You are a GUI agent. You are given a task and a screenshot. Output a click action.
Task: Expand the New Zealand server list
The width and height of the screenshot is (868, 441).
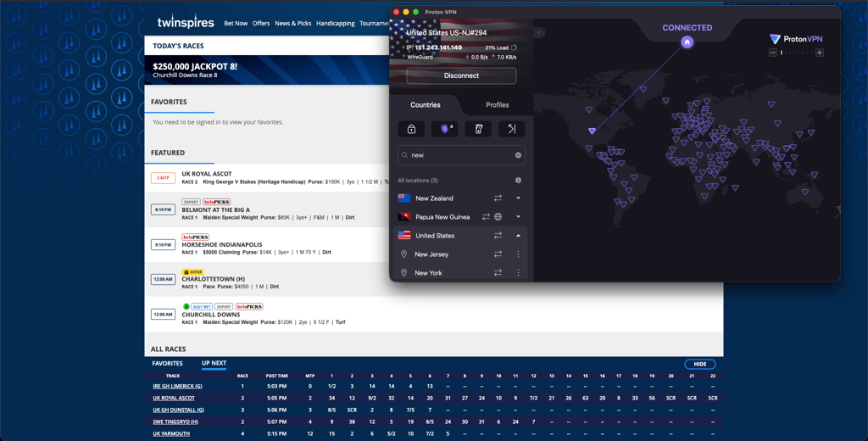click(518, 198)
